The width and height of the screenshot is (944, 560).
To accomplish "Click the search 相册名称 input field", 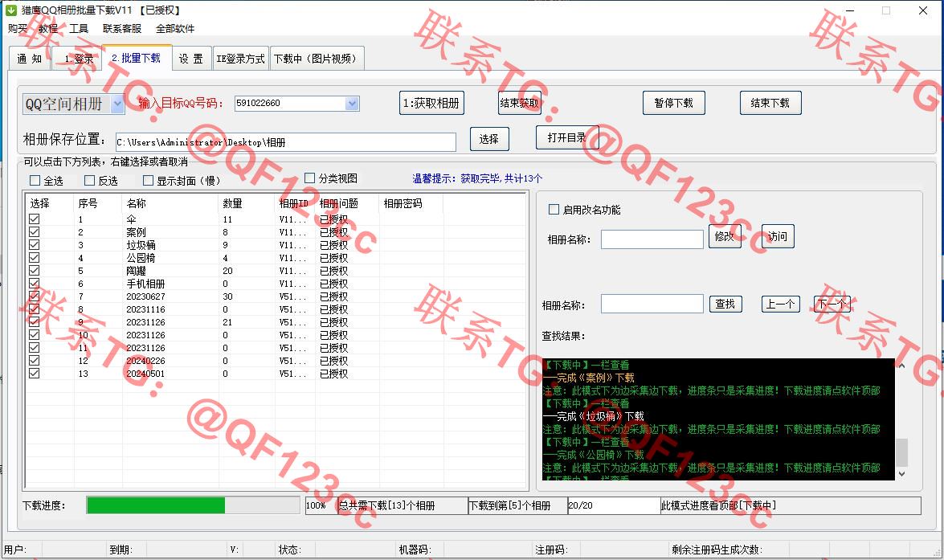I will (652, 304).
